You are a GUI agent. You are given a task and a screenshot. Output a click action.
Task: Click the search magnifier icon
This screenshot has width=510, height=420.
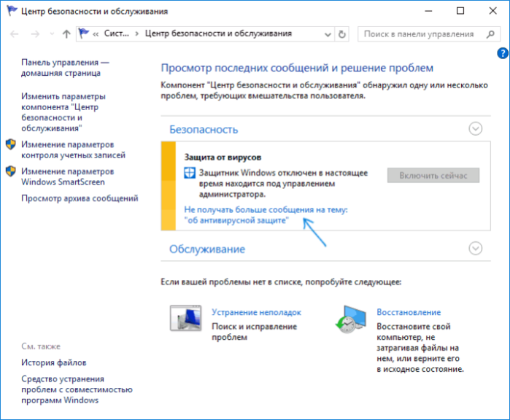coord(490,34)
